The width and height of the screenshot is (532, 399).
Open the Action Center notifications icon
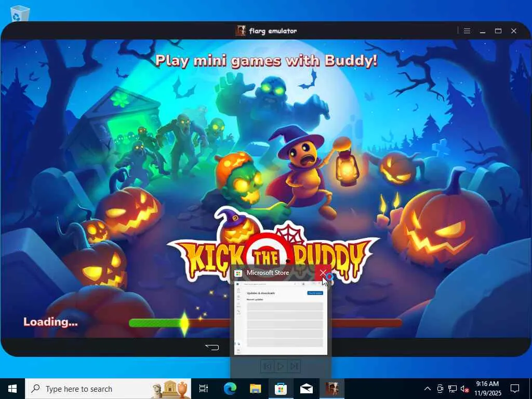click(x=515, y=389)
